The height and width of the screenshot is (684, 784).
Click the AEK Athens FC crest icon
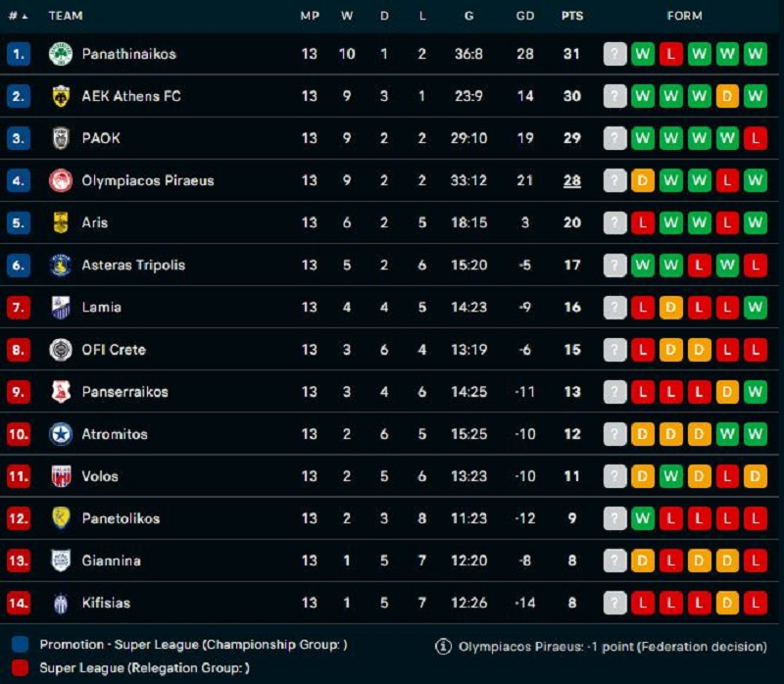(61, 96)
